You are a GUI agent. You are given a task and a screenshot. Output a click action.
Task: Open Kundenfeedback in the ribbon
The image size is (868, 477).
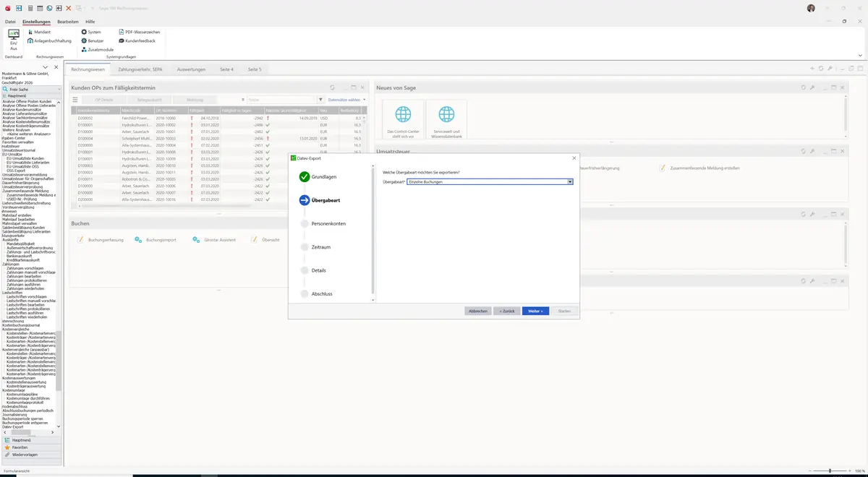coord(137,40)
